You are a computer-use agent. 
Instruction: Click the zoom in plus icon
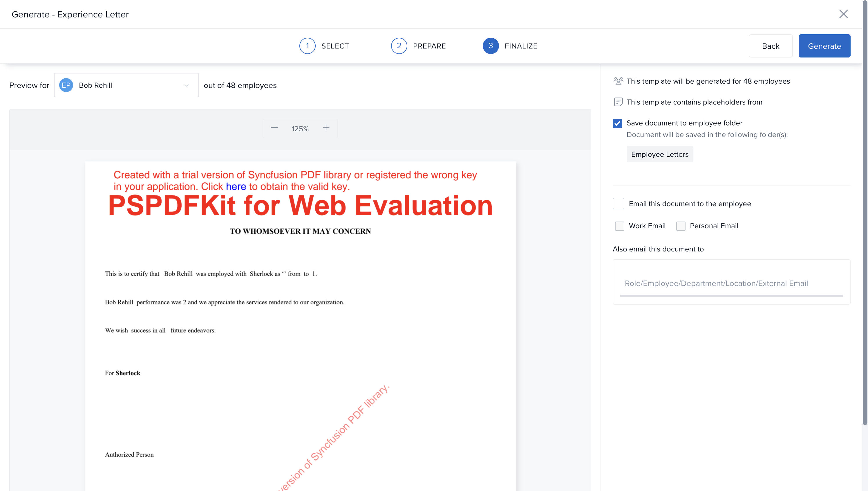tap(326, 128)
